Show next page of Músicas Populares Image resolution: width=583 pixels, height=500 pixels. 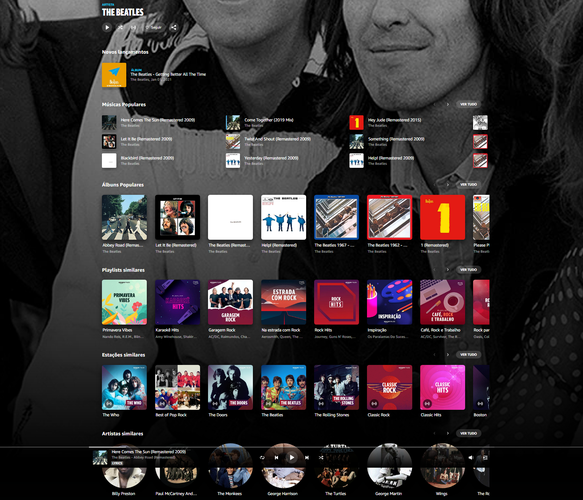tap(448, 104)
